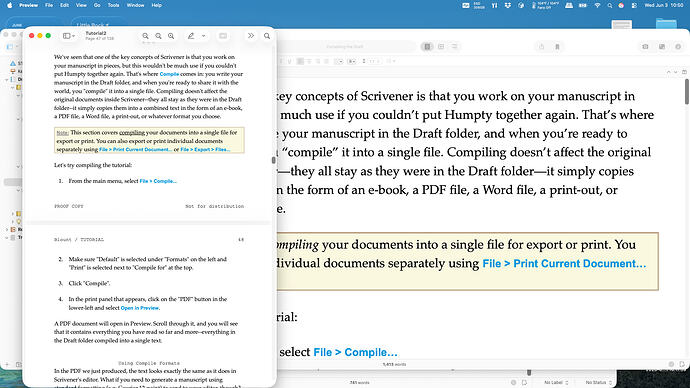This screenshot has height=388, width=690.
Task: Click Scrivener's share toolbar icon
Action: tap(541, 47)
